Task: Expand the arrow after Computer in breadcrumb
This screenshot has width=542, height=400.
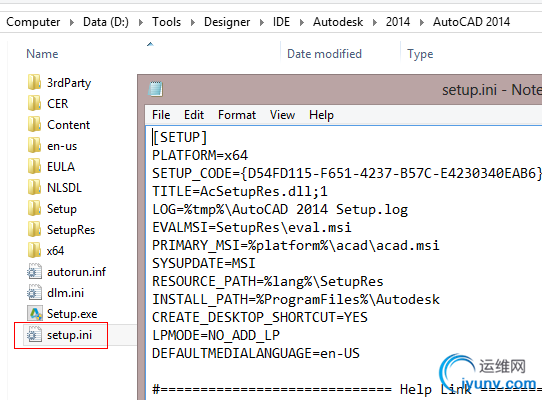Action: click(x=72, y=22)
